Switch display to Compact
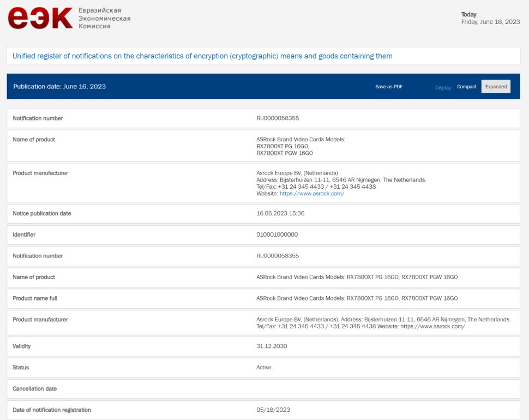 467,87
